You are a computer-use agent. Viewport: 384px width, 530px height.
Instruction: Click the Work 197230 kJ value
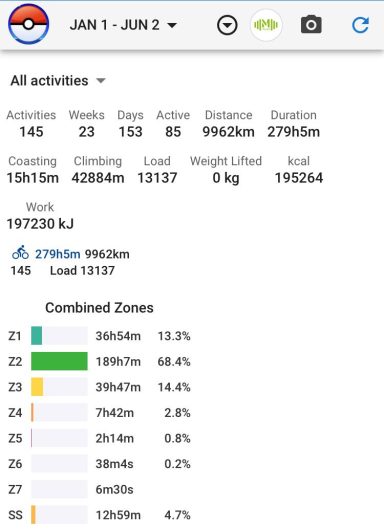point(40,224)
